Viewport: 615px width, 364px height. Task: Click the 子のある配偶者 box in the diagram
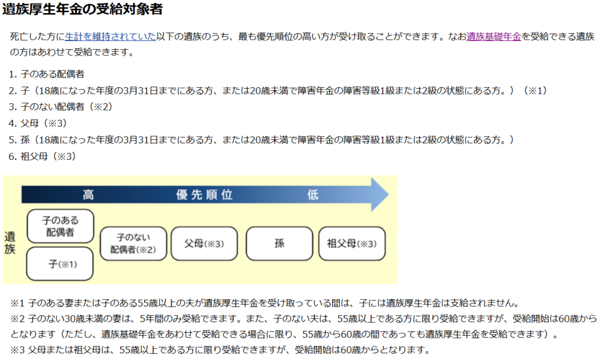pyautogui.click(x=60, y=226)
